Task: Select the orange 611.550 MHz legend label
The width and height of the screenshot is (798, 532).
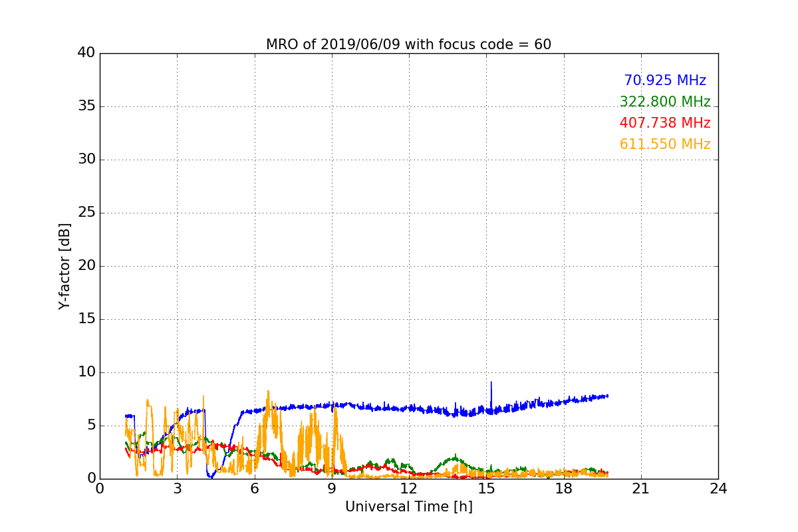Action: 665,144
